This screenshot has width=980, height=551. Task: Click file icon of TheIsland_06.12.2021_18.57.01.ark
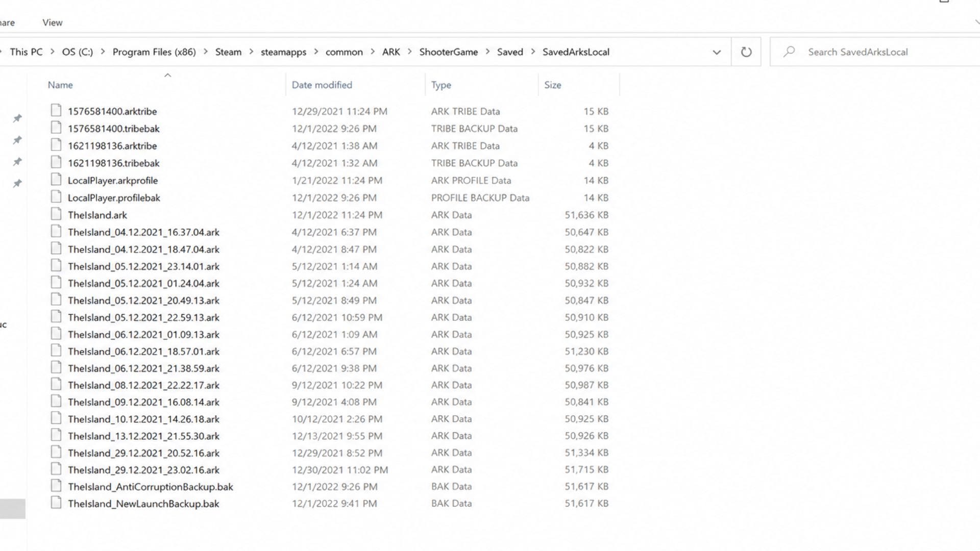[56, 350]
